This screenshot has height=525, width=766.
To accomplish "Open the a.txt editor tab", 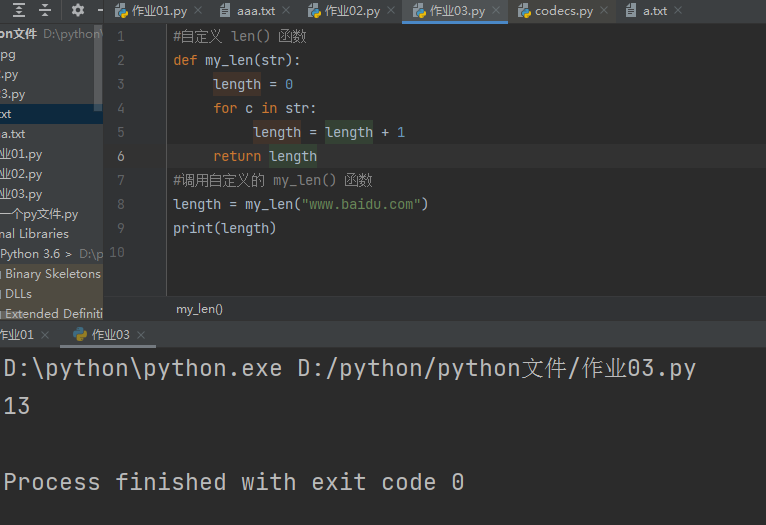I will 654,11.
